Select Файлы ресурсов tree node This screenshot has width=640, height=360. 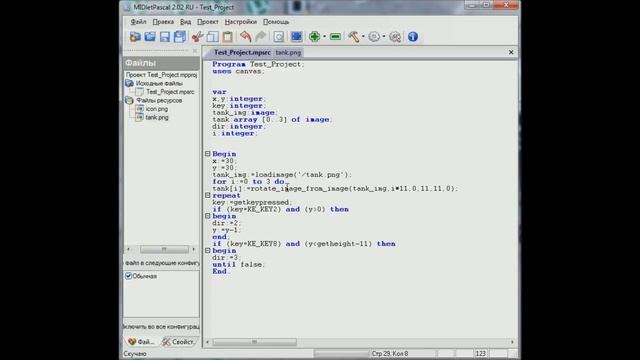pyautogui.click(x=159, y=100)
